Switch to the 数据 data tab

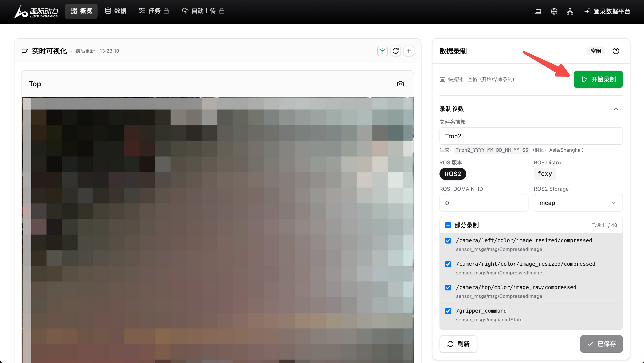click(116, 11)
